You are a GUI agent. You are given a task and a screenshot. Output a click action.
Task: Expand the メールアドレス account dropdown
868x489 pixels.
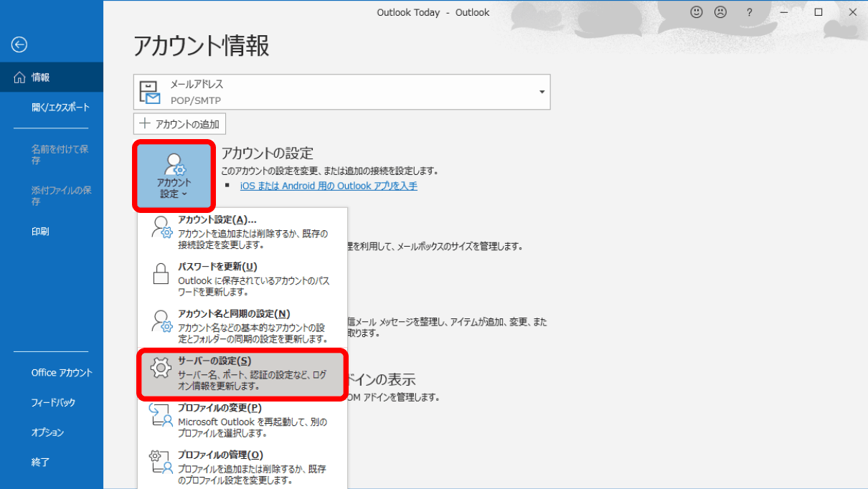542,92
